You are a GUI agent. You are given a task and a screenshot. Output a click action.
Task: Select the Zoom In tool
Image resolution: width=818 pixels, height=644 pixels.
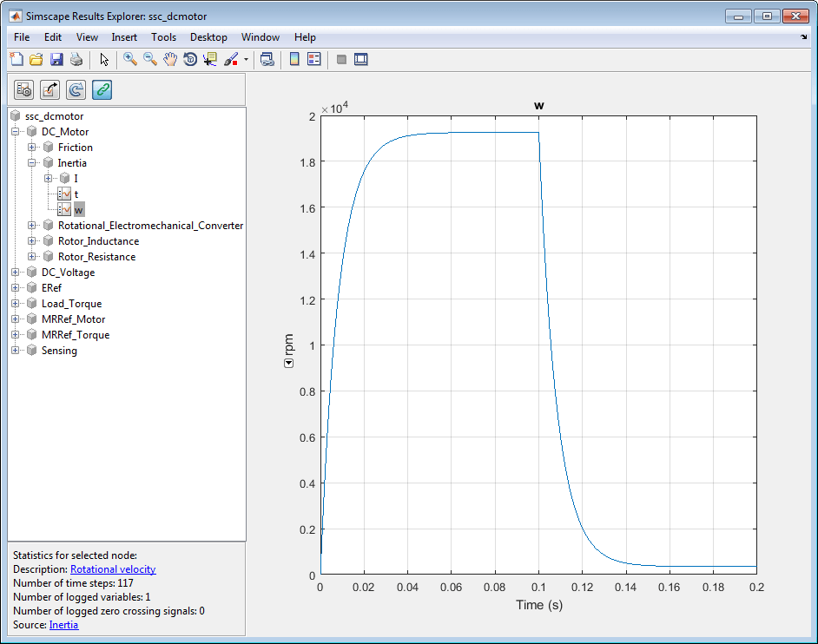pos(130,60)
